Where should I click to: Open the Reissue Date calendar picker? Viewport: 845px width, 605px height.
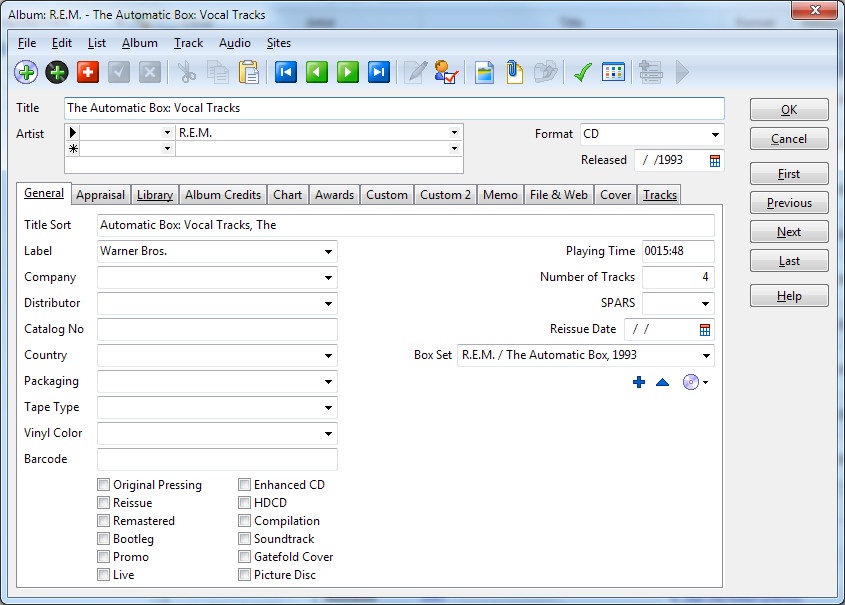705,330
